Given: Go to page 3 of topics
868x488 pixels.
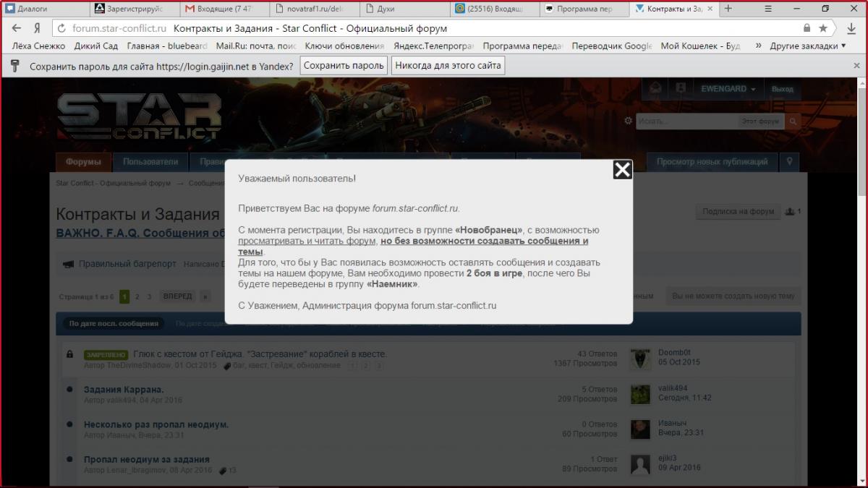Looking at the screenshot, I should (x=149, y=296).
